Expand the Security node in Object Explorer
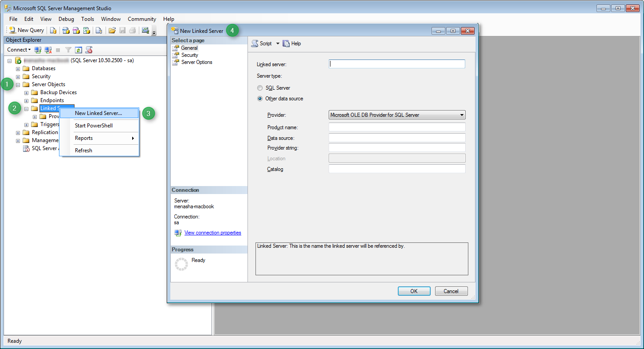This screenshot has height=349, width=644. tap(18, 76)
